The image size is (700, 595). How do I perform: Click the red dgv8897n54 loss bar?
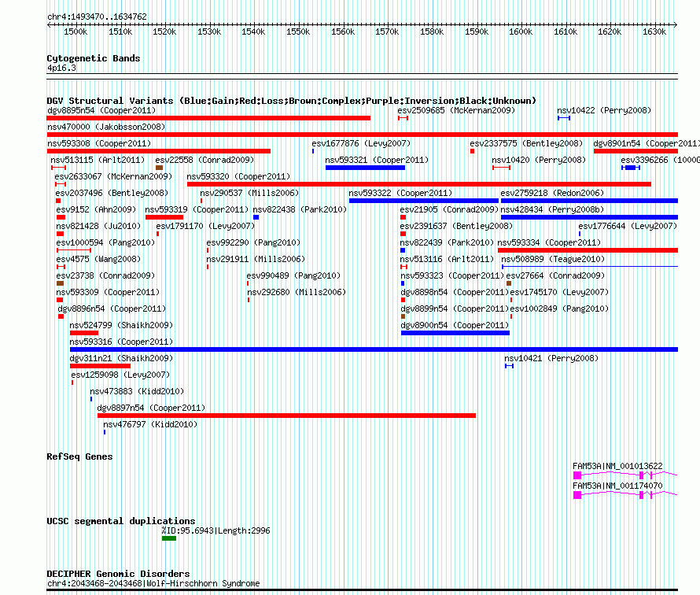pos(286,416)
